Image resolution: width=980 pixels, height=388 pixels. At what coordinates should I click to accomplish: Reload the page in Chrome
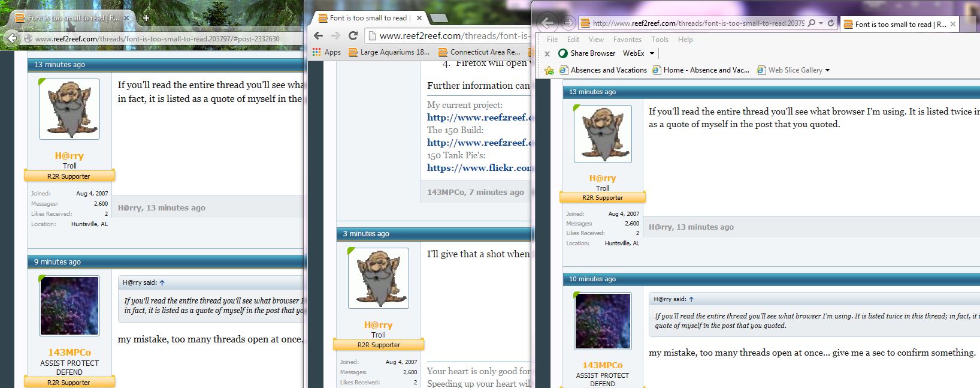pyautogui.click(x=353, y=36)
